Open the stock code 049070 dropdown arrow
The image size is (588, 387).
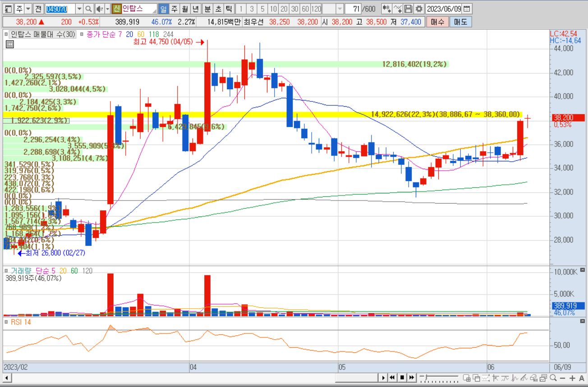(79, 9)
